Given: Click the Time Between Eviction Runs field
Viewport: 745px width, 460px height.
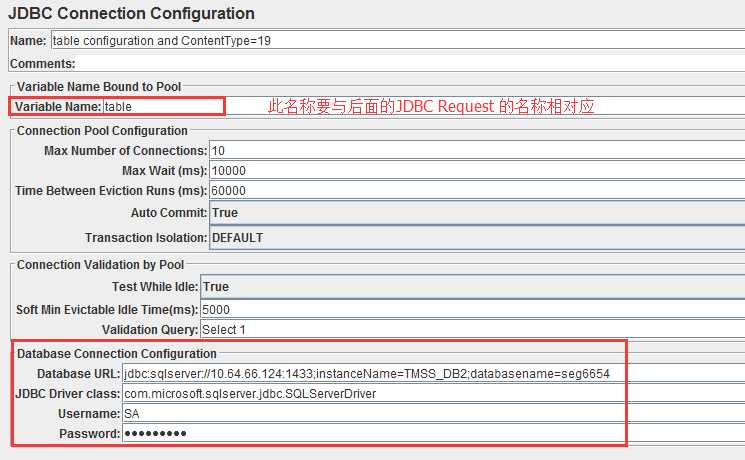Looking at the screenshot, I should (477, 191).
